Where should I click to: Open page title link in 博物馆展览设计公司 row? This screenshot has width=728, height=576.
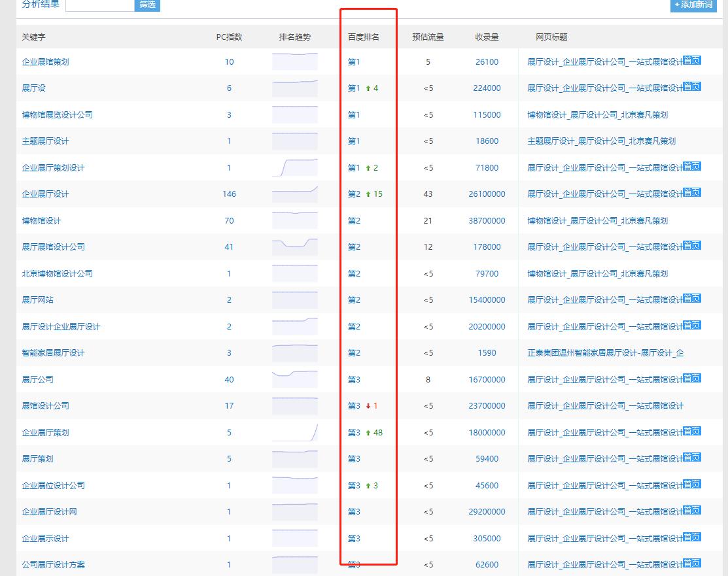coord(598,114)
